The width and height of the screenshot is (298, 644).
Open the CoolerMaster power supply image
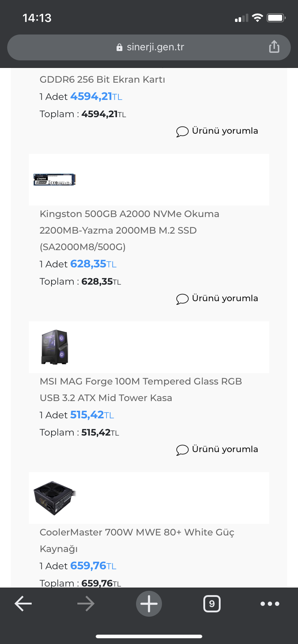click(x=55, y=498)
